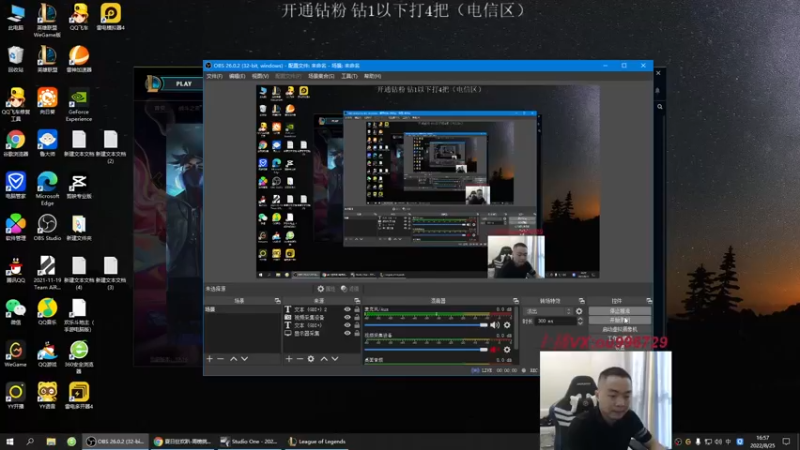Open video capture device audio settings gear
Screen dimensions: 800x450
[x=507, y=349]
